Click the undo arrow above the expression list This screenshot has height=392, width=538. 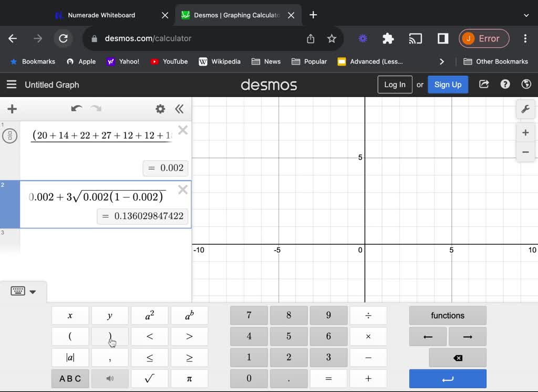[x=76, y=109]
